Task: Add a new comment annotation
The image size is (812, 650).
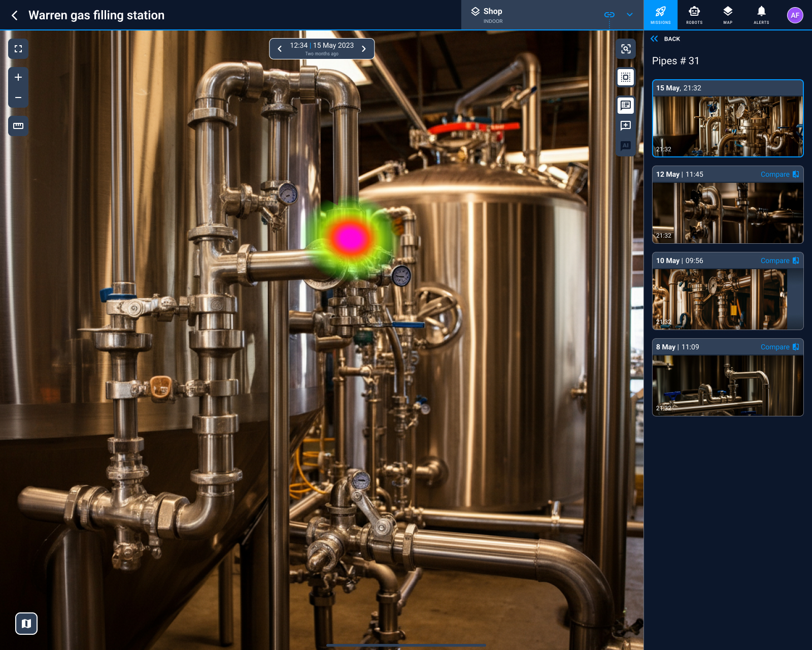Action: click(x=626, y=125)
